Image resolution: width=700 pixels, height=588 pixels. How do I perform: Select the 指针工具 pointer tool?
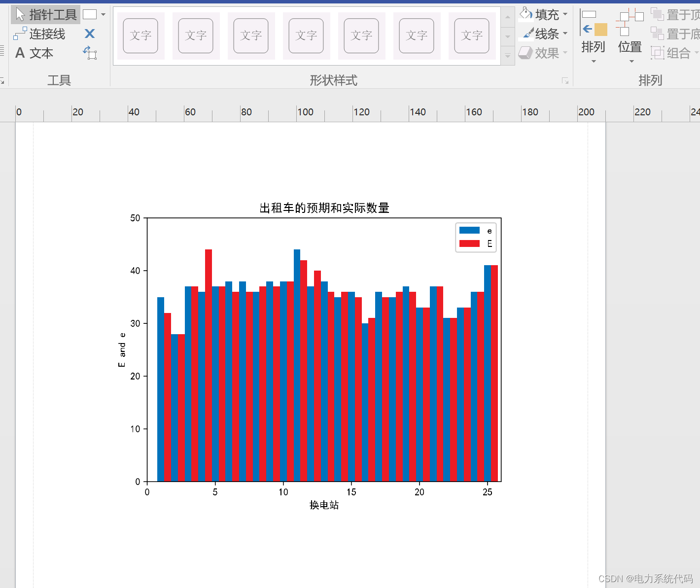[x=45, y=14]
